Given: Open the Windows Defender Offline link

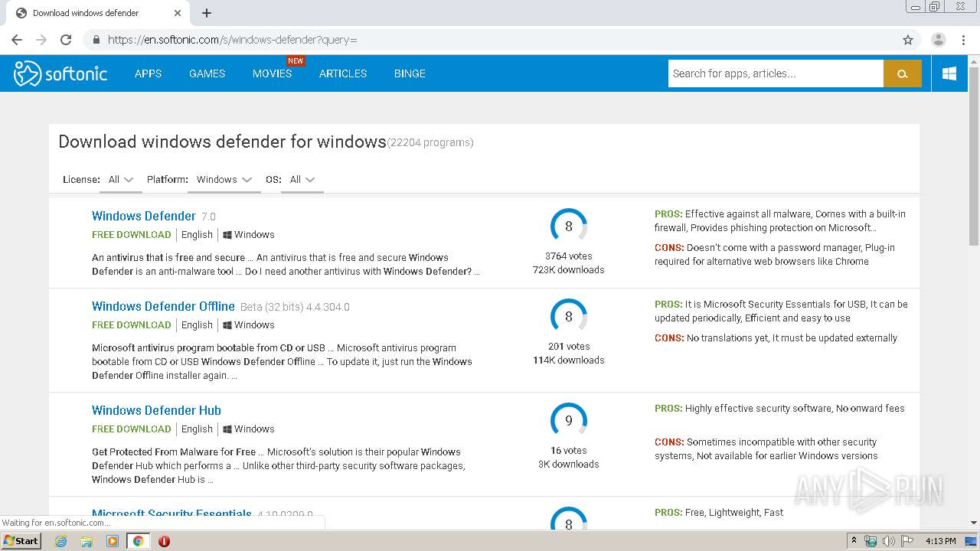Looking at the screenshot, I should click(163, 306).
